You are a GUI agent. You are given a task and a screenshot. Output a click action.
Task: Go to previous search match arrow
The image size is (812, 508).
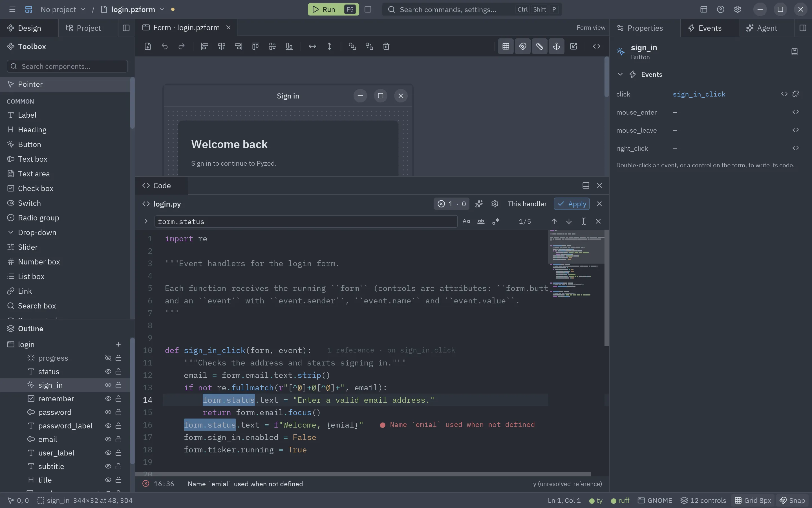(x=554, y=222)
